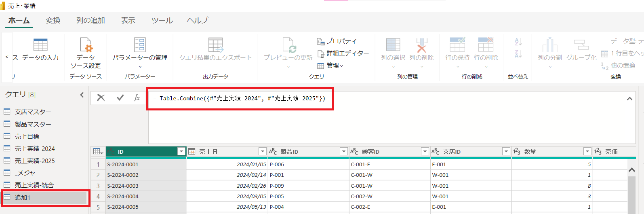
Task: Open the ツール tab
Action: pyautogui.click(x=162, y=20)
